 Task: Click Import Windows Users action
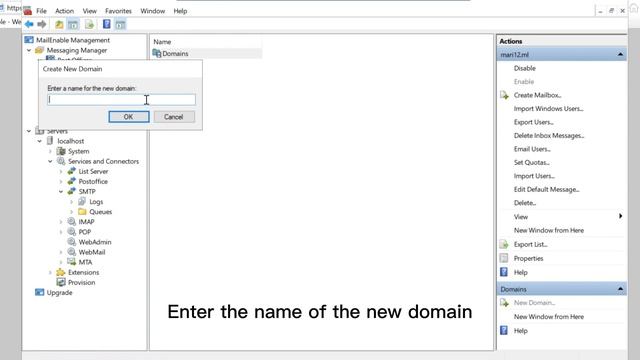click(548, 109)
